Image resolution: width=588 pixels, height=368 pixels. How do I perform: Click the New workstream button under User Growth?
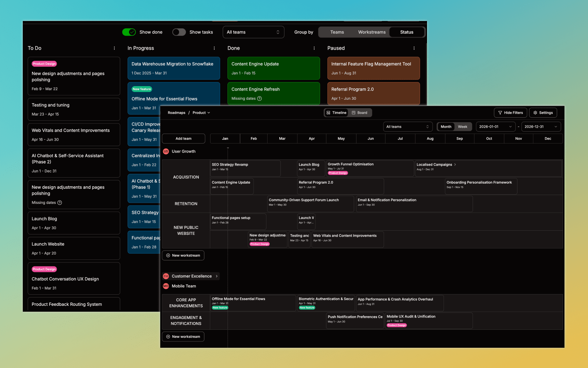pos(183,255)
